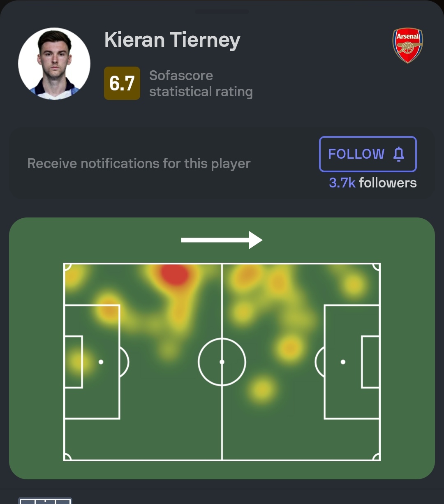444x504 pixels.
Task: Click the yellow hotspot below the center circle
Action: (262, 388)
